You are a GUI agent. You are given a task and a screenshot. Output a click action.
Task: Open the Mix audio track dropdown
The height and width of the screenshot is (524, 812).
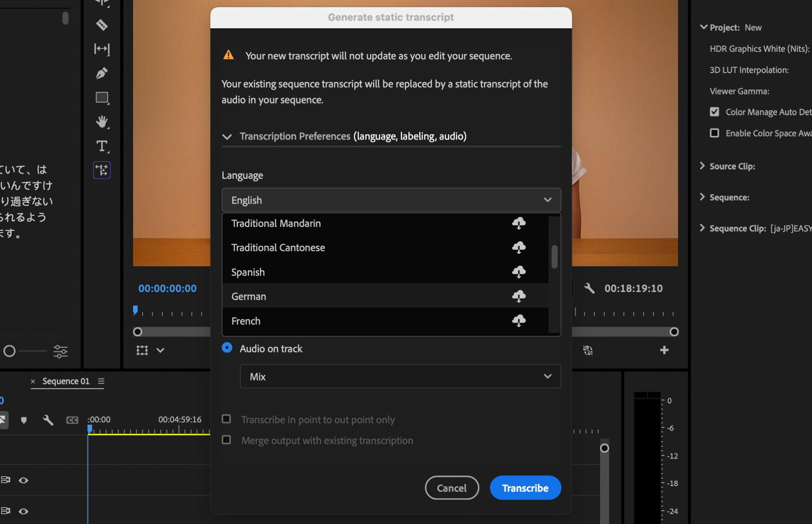tap(400, 376)
